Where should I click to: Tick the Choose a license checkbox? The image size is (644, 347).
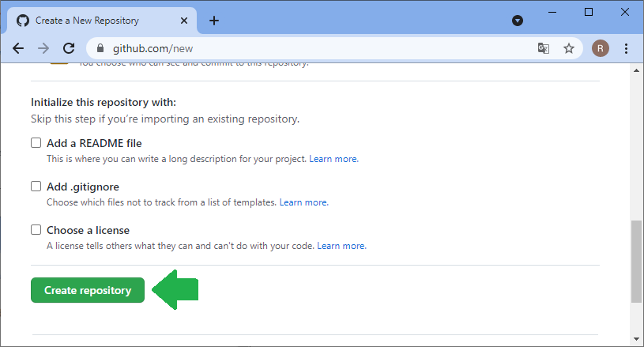36,230
